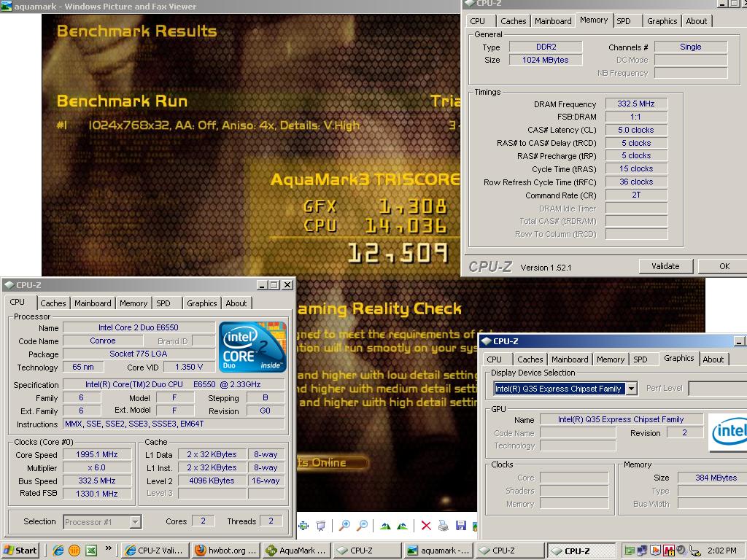Open the Processor #1 selection dropdown
Viewport: 747px width, 560px height.
pos(135,522)
